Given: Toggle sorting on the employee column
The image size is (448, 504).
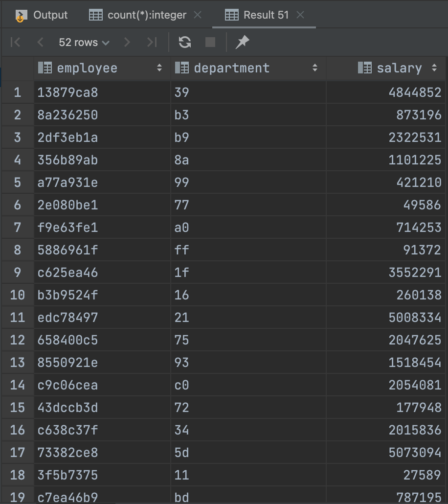Looking at the screenshot, I should pyautogui.click(x=160, y=68).
